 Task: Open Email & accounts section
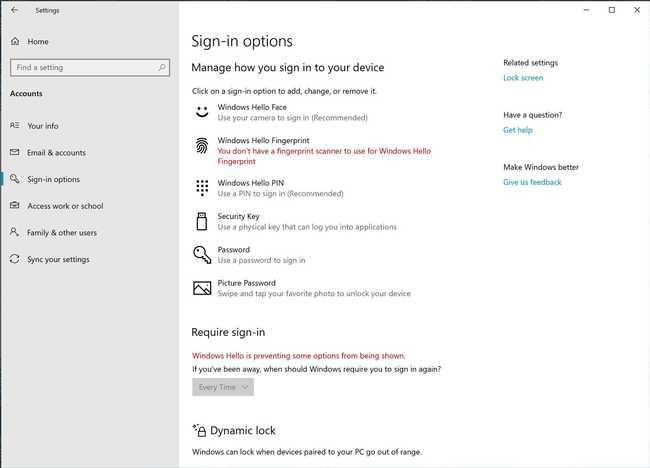tap(56, 153)
